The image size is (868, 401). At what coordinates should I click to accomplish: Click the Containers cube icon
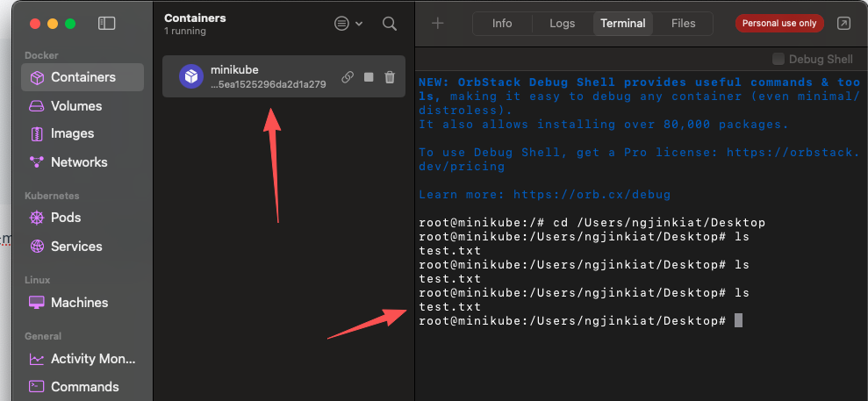pyautogui.click(x=37, y=77)
